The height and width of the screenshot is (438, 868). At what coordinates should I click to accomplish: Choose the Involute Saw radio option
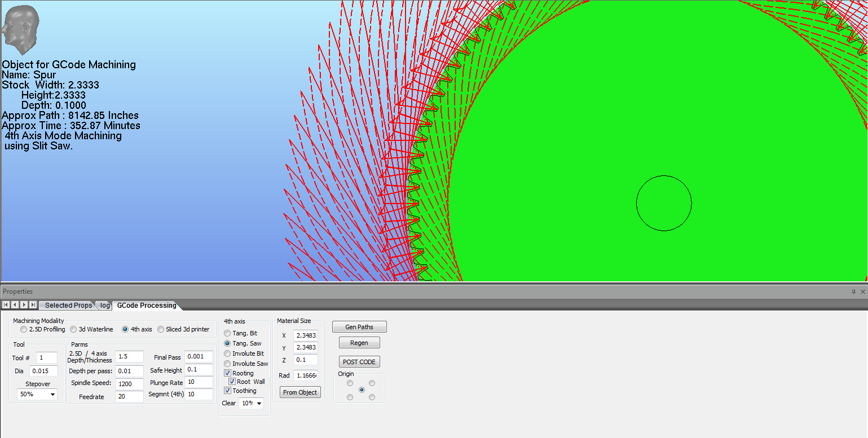pyautogui.click(x=227, y=364)
